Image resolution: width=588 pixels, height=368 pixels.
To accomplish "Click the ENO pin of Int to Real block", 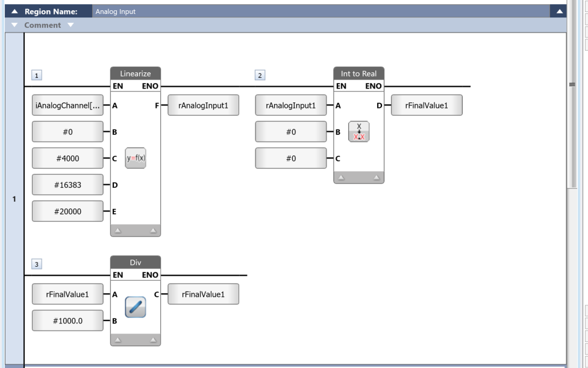I will (374, 86).
